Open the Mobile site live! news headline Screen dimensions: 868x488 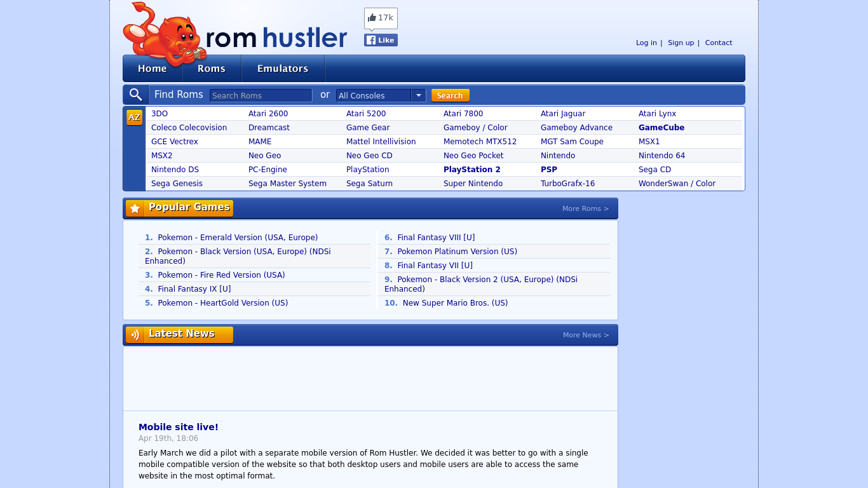(179, 427)
